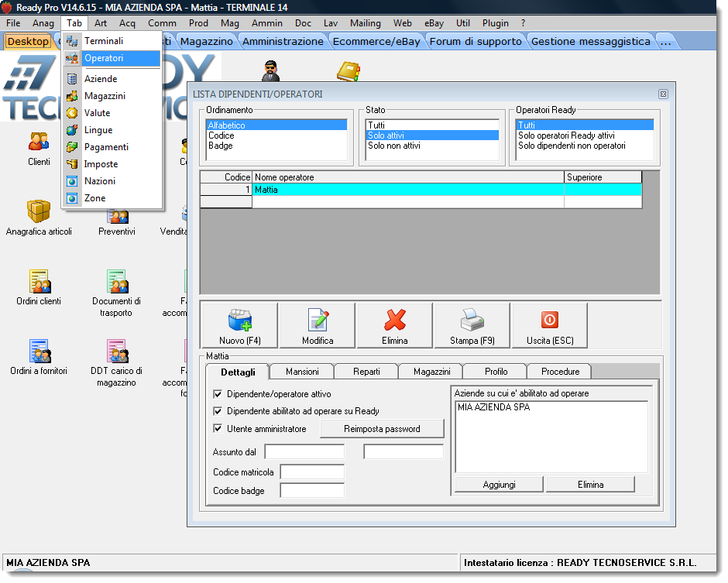Switch to Profilo tab

point(496,372)
